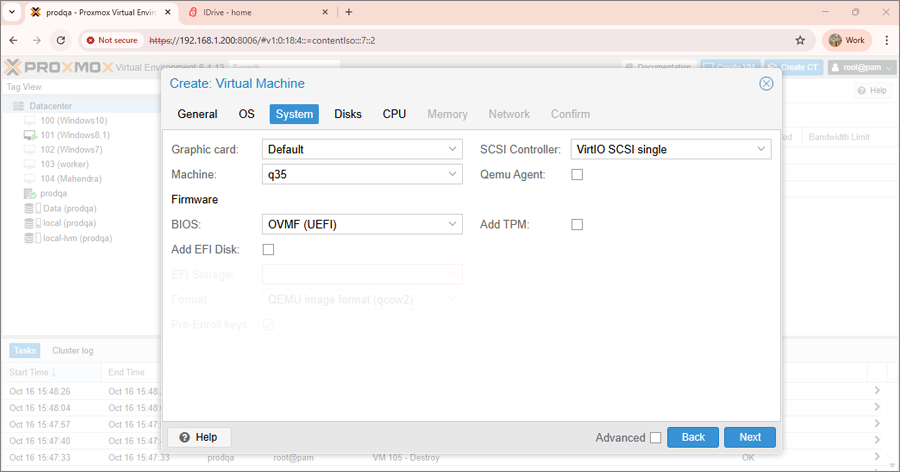Close the Create Virtual Machine dialog
Screen dimensions: 900x472
pos(766,84)
